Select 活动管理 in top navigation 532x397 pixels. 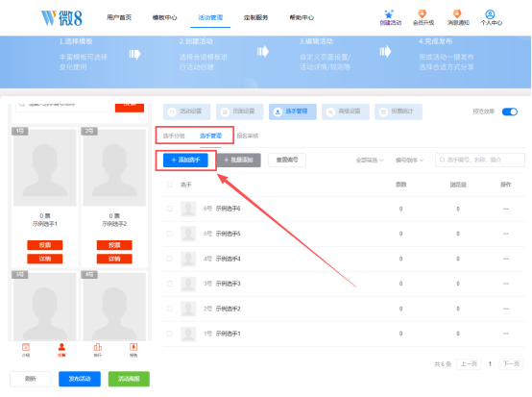coord(210,17)
